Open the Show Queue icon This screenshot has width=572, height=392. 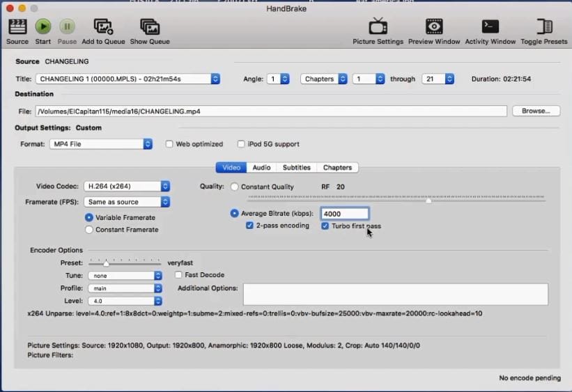(x=149, y=27)
